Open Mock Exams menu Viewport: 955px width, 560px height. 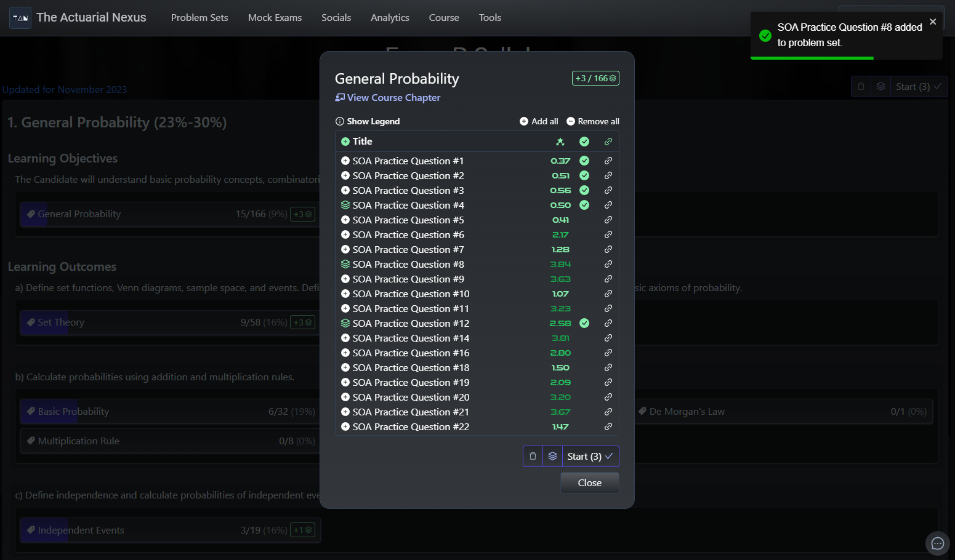[275, 18]
